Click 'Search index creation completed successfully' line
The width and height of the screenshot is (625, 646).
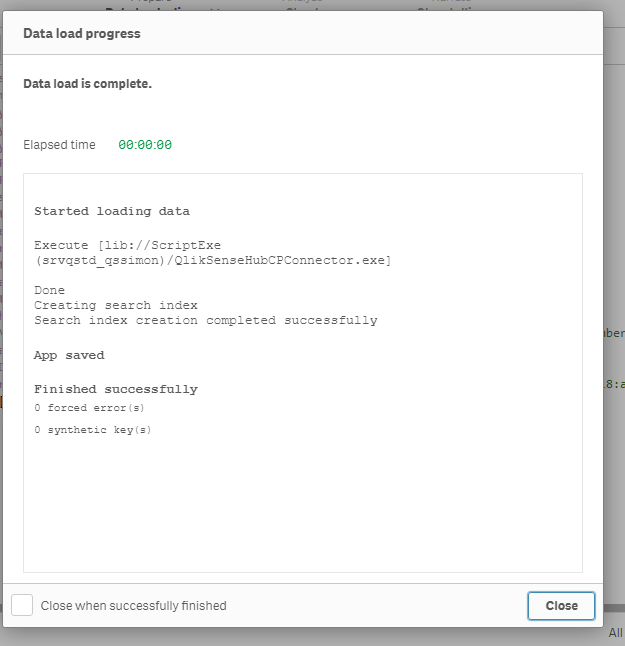[x=206, y=320]
